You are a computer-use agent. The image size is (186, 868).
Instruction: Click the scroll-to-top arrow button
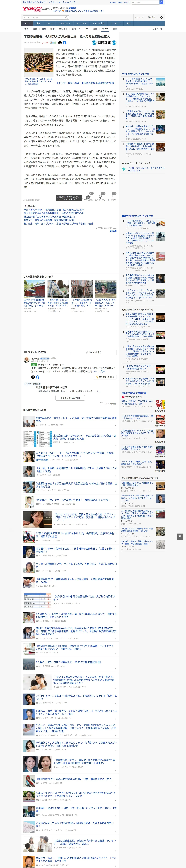(x=180, y=537)
